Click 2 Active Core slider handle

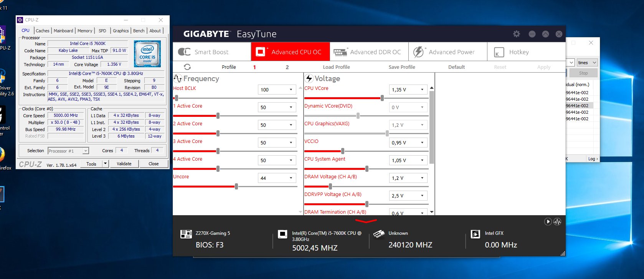(x=218, y=133)
